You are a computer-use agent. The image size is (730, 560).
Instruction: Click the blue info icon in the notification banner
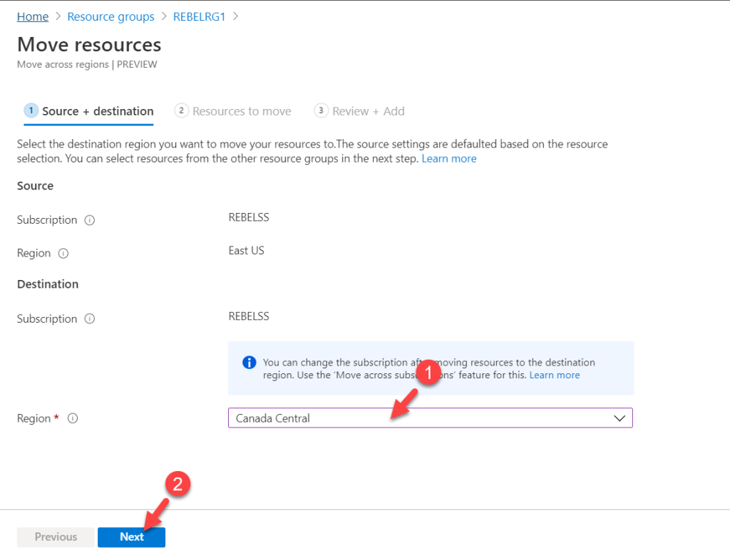tap(249, 363)
